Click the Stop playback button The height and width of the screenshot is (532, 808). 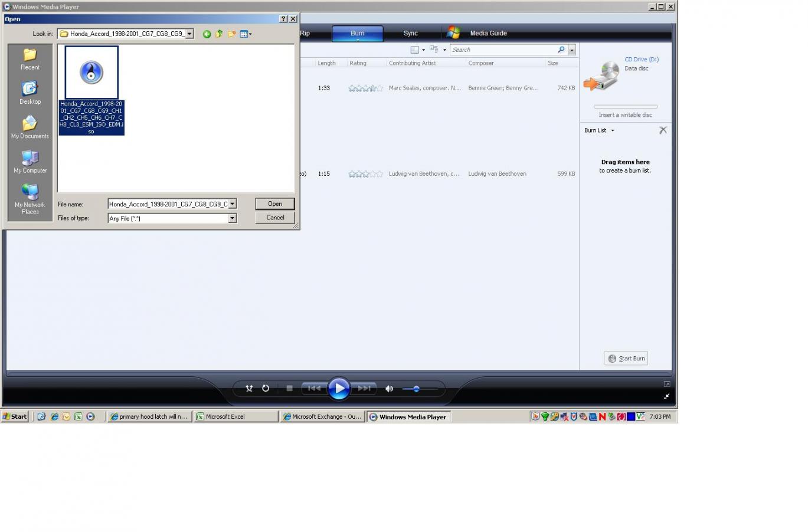click(x=289, y=388)
